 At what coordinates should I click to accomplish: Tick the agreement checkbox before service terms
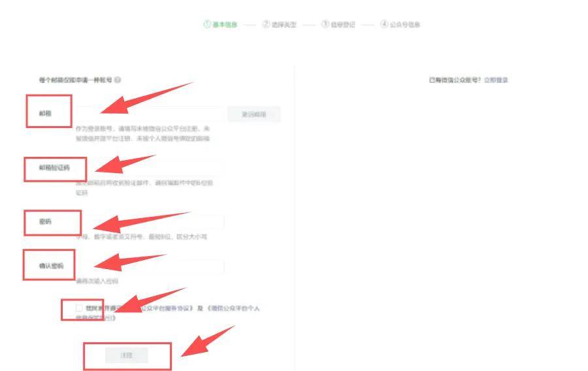coord(79,308)
